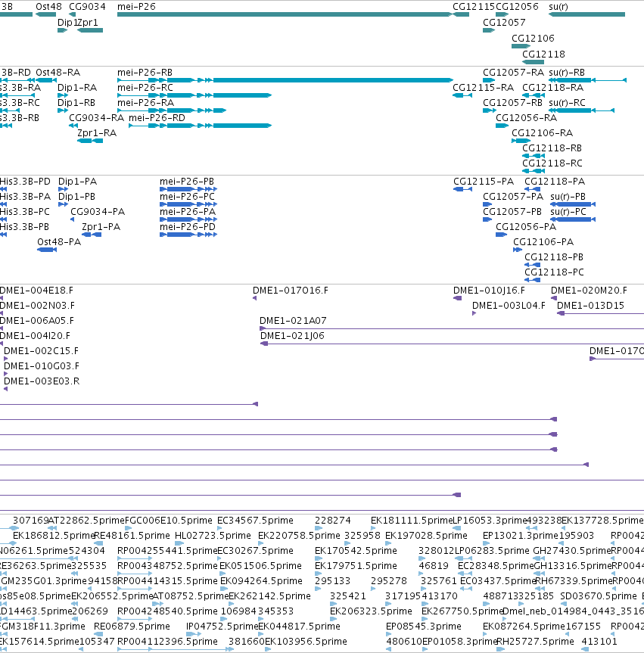The image size is (644, 653).
Task: Select the DME1-010G03.F clone label
Action: (42, 366)
